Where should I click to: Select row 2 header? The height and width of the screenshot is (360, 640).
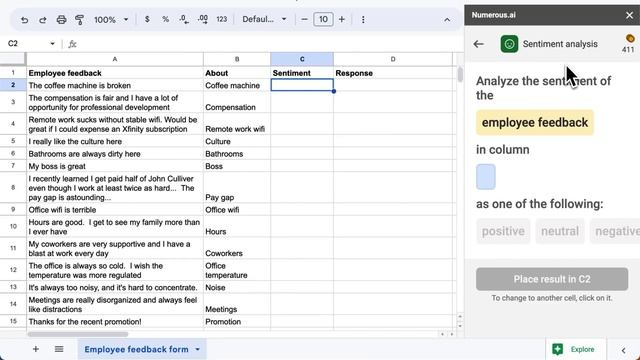point(13,85)
